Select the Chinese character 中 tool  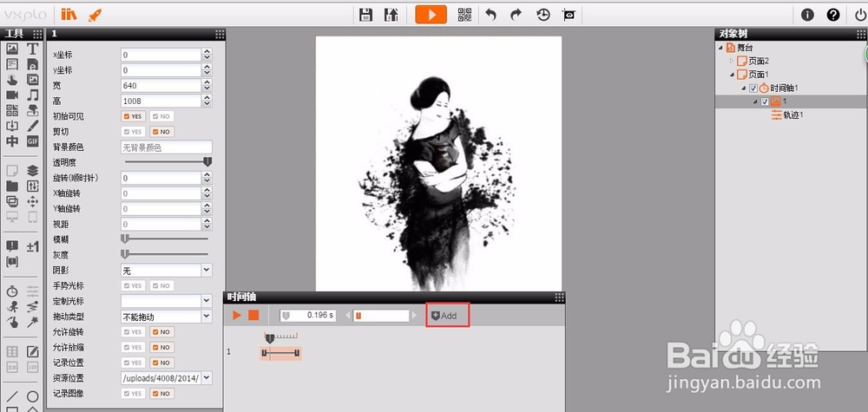12,141
